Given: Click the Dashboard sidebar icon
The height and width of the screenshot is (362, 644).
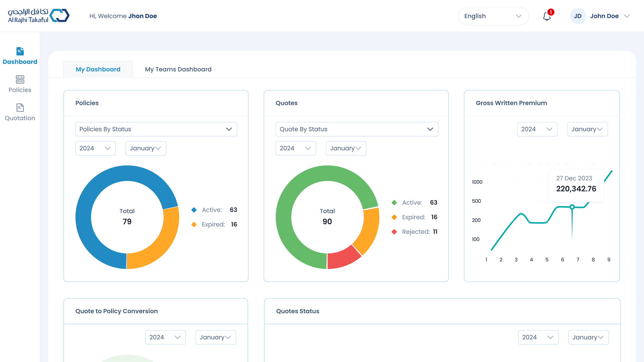Looking at the screenshot, I should click(x=20, y=51).
